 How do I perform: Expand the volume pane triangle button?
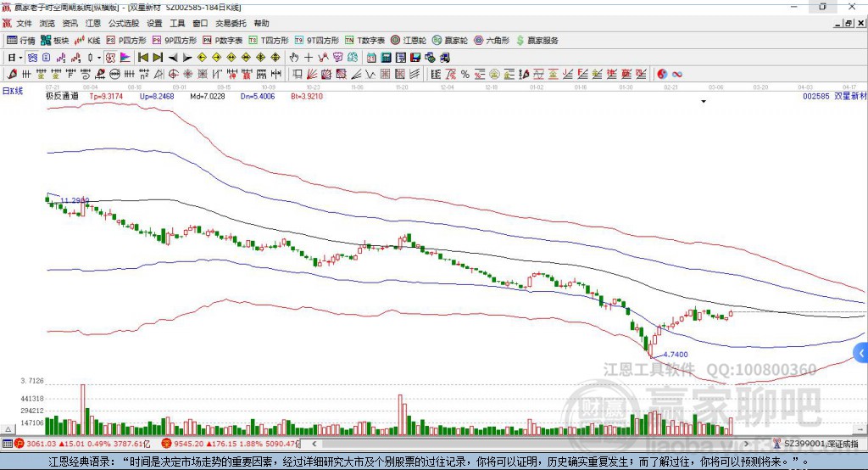point(8,429)
